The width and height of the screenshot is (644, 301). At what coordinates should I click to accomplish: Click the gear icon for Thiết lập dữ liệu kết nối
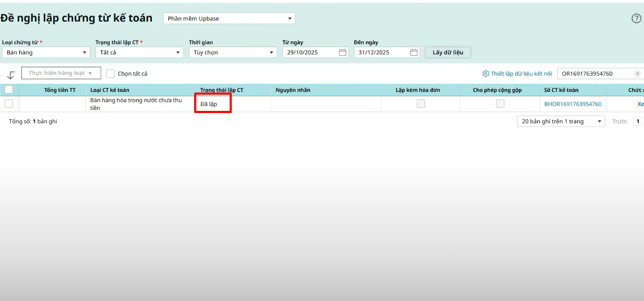(x=485, y=74)
